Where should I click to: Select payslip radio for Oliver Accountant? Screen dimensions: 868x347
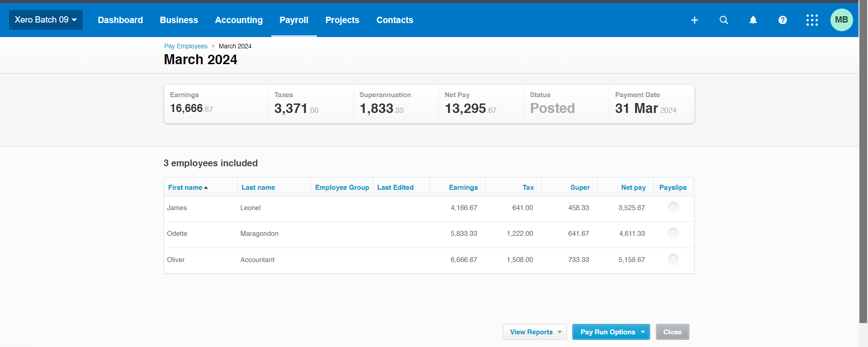point(673,259)
